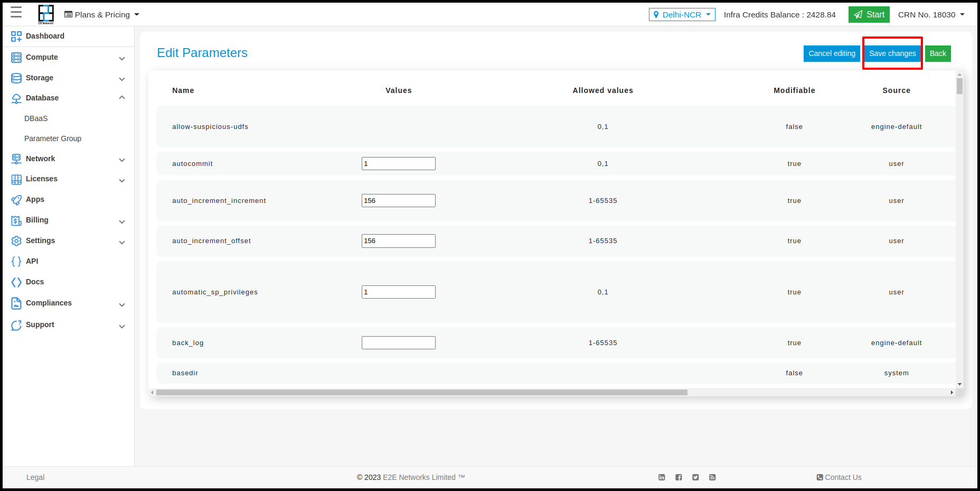Image resolution: width=980 pixels, height=491 pixels.
Task: Expand the Billing menu chevron
Action: click(122, 222)
